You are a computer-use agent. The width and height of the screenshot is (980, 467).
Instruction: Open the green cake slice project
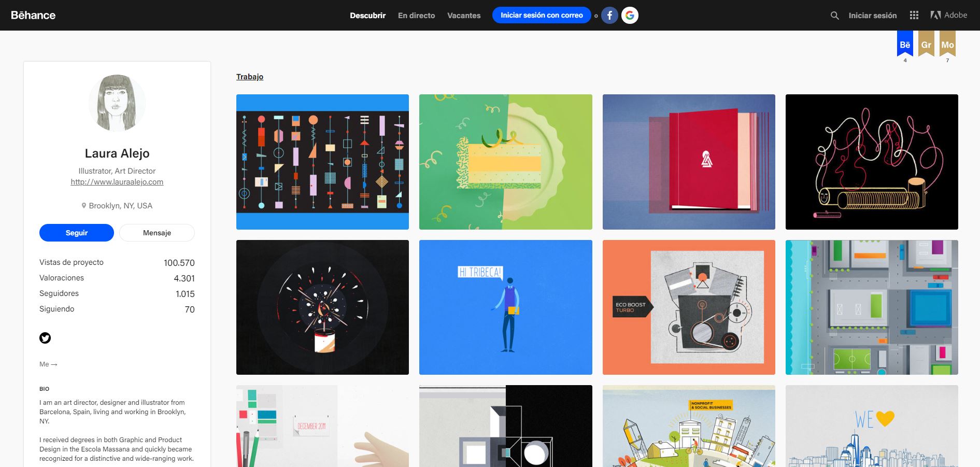[505, 162]
